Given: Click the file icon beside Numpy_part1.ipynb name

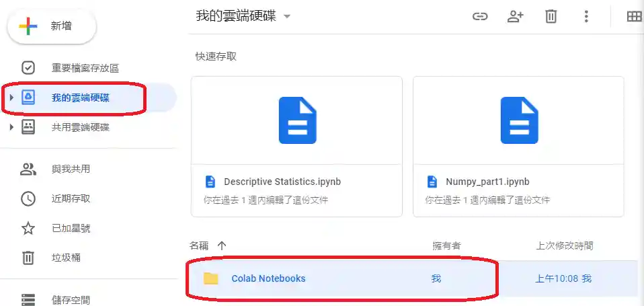Looking at the screenshot, I should point(432,182).
